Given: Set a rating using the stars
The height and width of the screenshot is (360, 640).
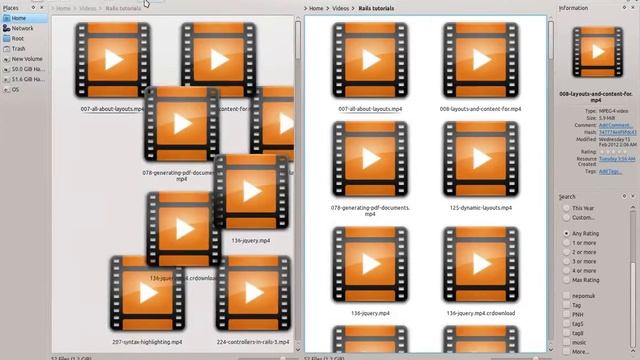Looking at the screenshot, I should (614, 152).
